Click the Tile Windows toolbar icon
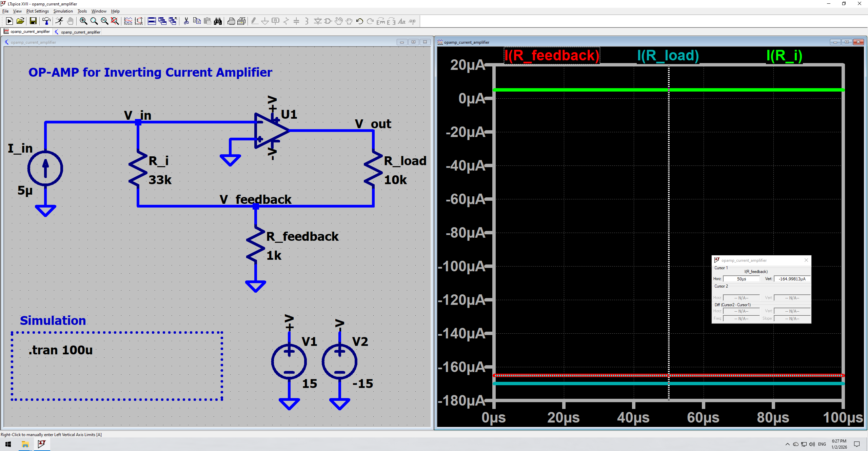This screenshot has width=868, height=451. [x=152, y=21]
